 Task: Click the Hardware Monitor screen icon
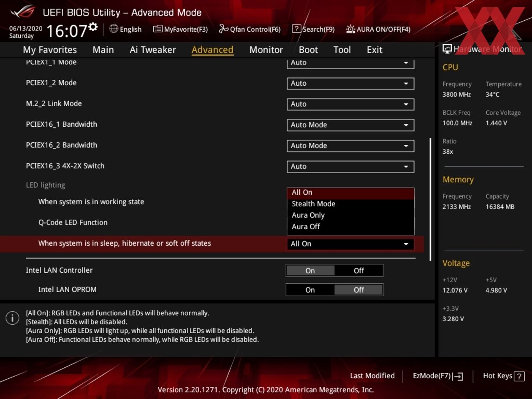coord(447,49)
